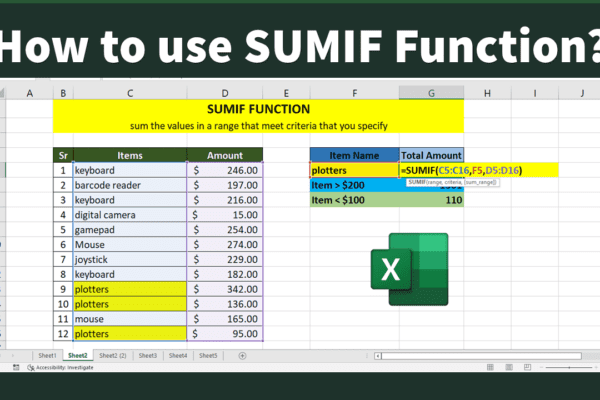Image resolution: width=600 pixels, height=400 pixels.
Task: Select column I header
Action: 535,93
